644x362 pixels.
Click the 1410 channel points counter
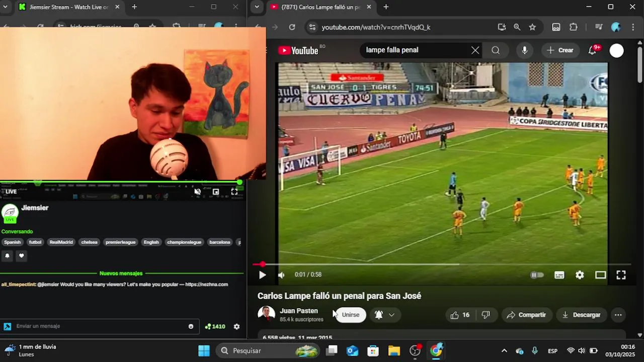coord(215,326)
